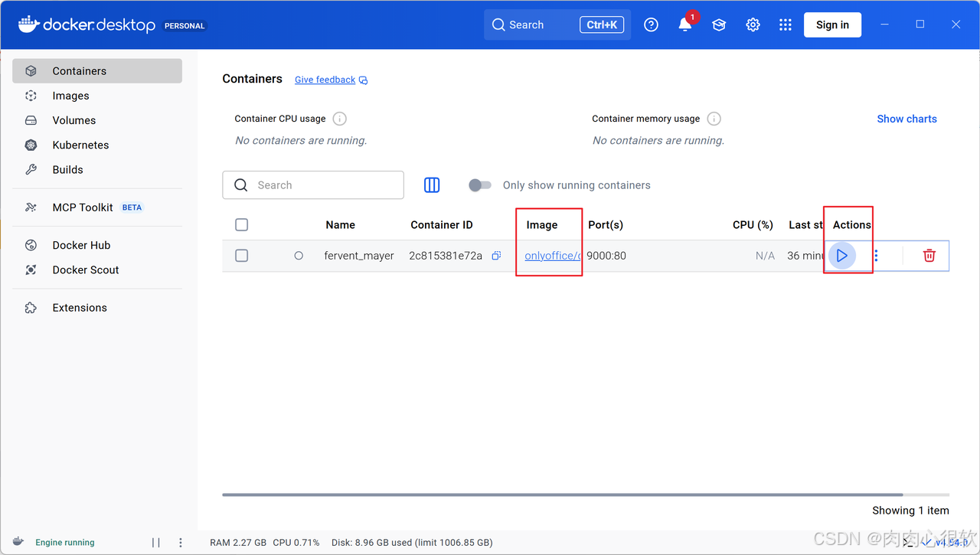Click the Engine running status text
This screenshot has width=980, height=555.
pyautogui.click(x=65, y=542)
